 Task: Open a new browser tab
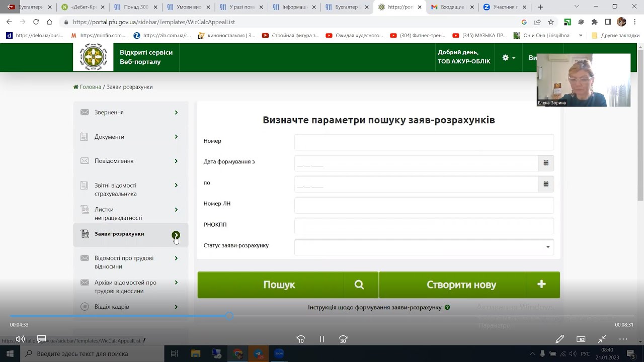click(x=540, y=7)
